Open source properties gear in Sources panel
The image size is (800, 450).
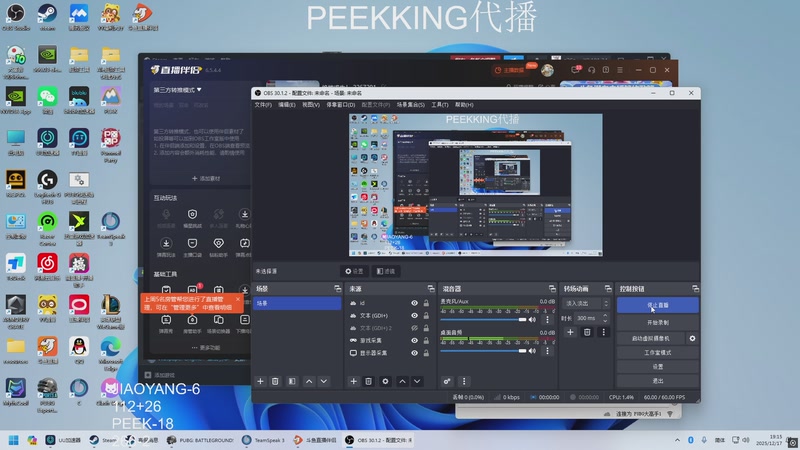tap(385, 381)
